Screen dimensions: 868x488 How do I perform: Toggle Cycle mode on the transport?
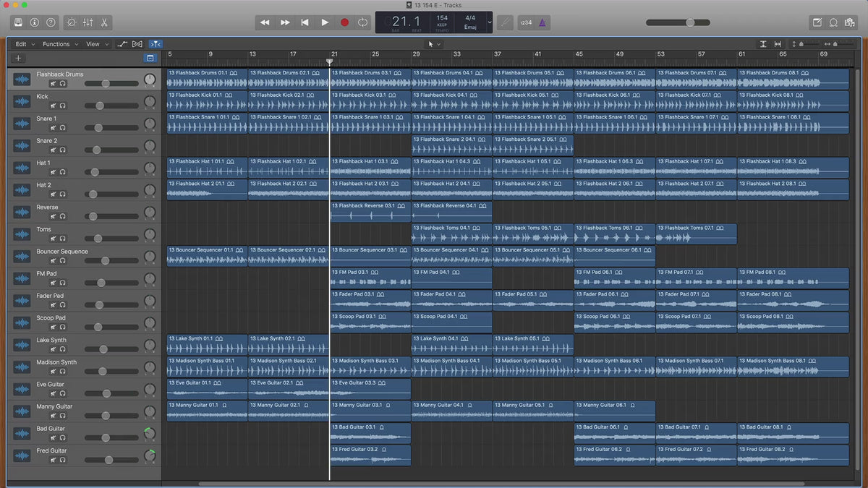tap(362, 22)
